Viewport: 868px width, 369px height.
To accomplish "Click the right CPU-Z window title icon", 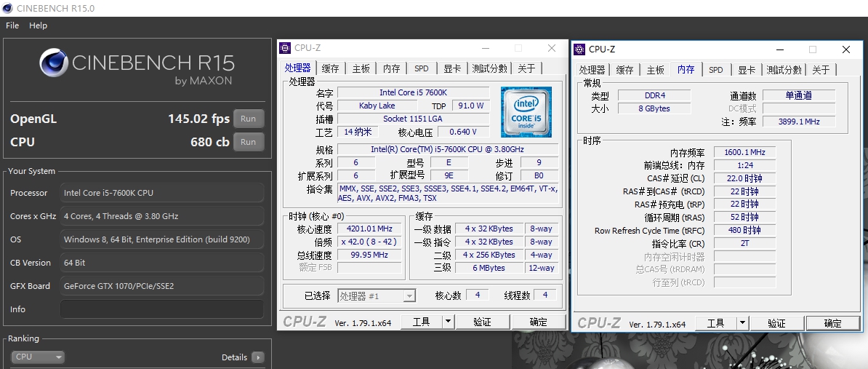I will 579,49.
